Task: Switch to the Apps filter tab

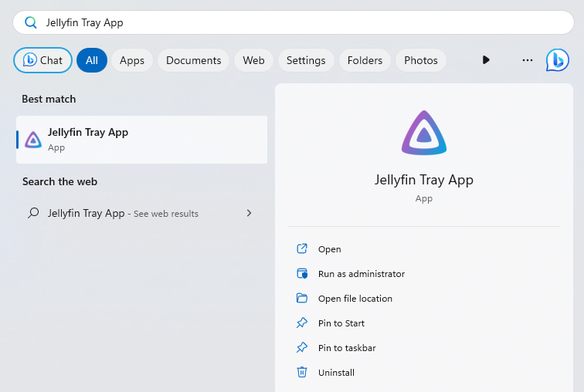Action: tap(132, 60)
